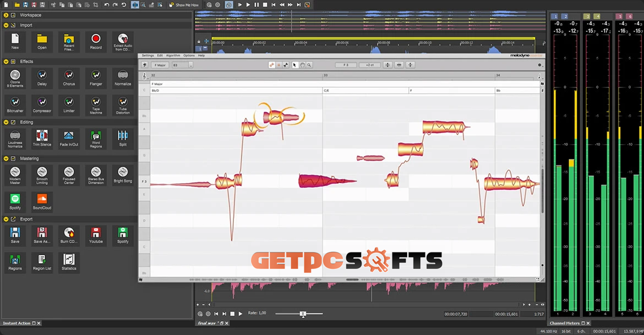Select Melodyne zoom magnifier tool
This screenshot has height=335, width=644.
click(x=309, y=65)
